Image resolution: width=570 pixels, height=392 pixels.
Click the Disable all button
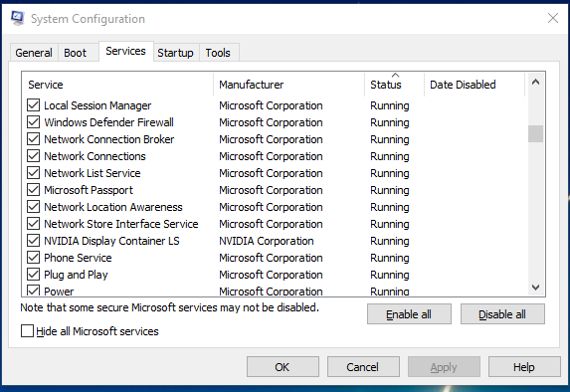click(502, 314)
